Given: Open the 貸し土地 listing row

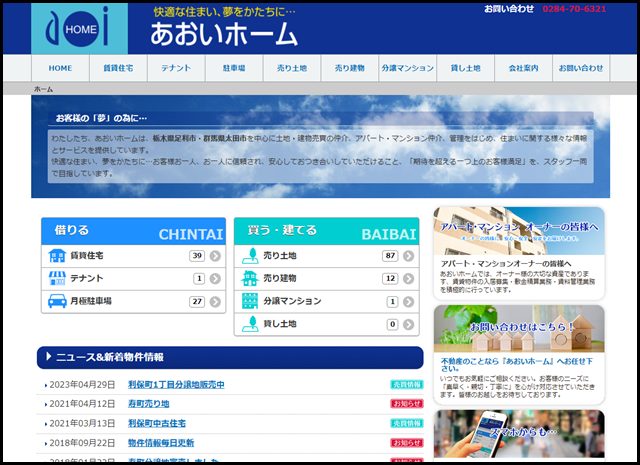Looking at the screenshot, I should (x=327, y=325).
